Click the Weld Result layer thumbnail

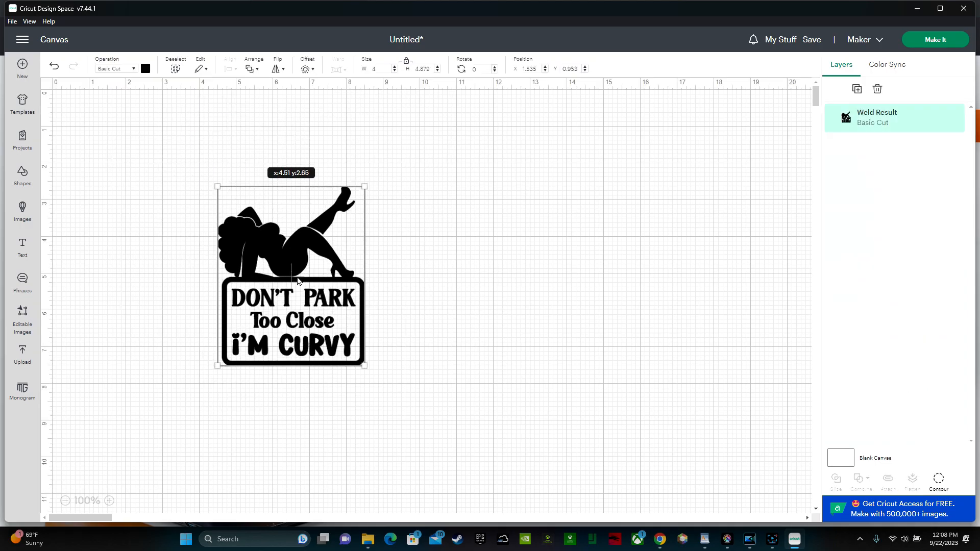[x=846, y=118]
